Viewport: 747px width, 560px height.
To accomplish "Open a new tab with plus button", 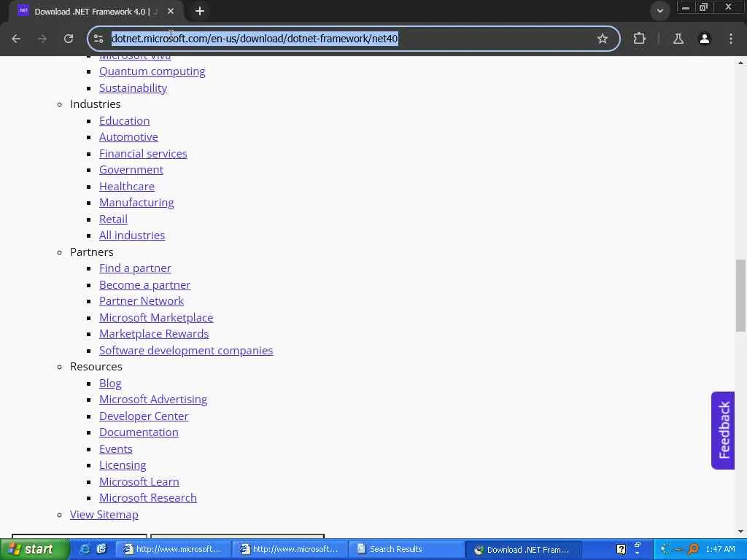I will click(x=200, y=11).
